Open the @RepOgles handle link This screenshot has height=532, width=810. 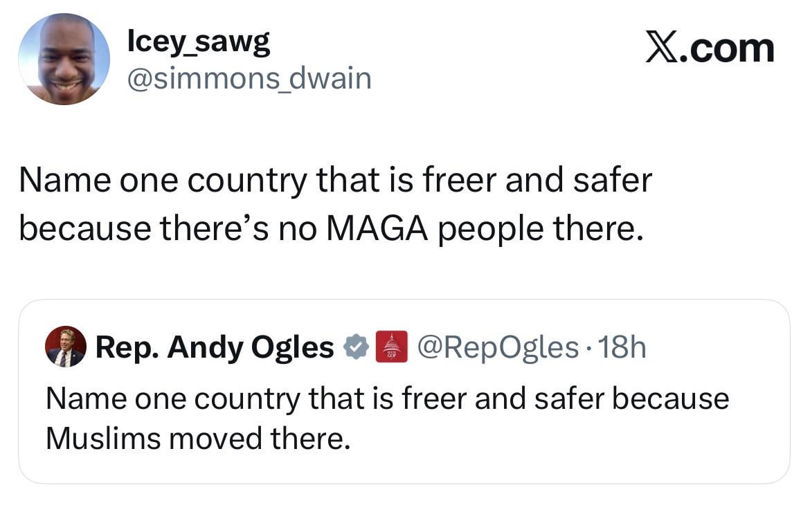click(x=496, y=347)
